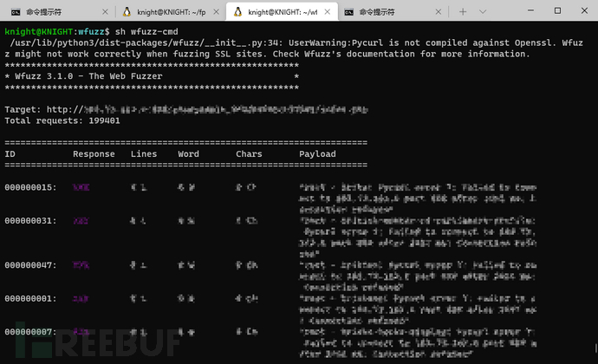Click result ID 000000001

pyautogui.click(x=30, y=298)
